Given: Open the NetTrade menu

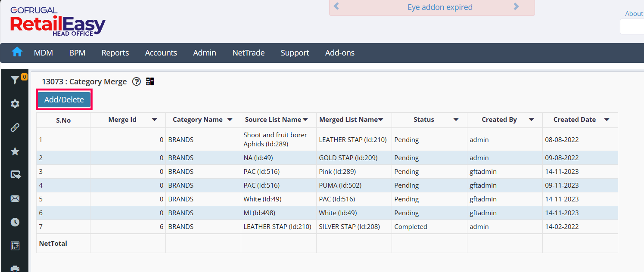Looking at the screenshot, I should [x=249, y=53].
